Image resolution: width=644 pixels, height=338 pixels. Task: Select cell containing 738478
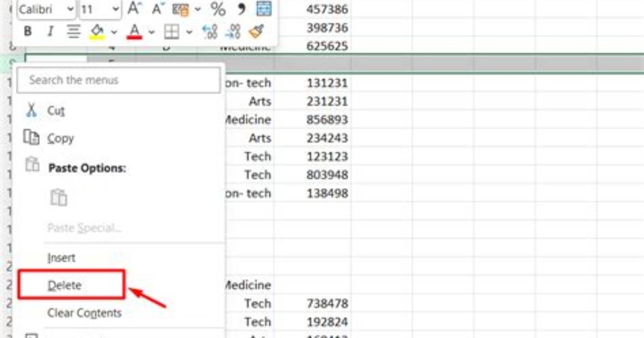pyautogui.click(x=312, y=304)
